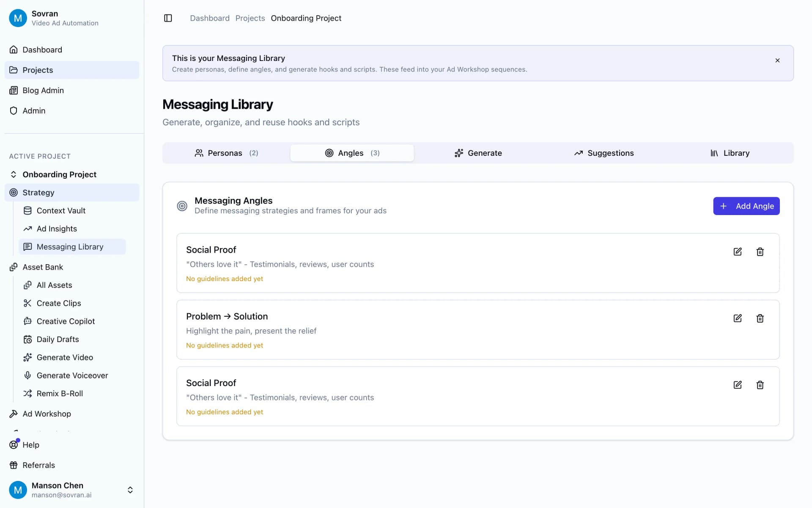Open Context Vault

tap(72, 210)
